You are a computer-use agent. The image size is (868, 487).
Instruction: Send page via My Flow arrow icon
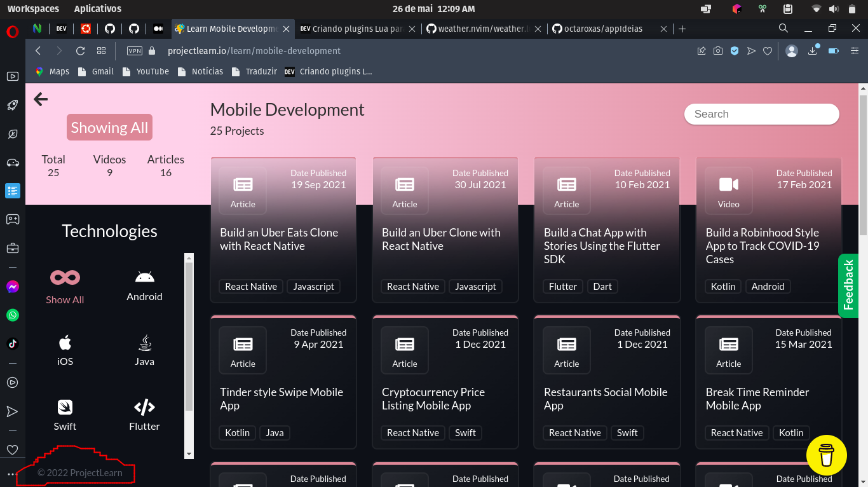coord(750,51)
